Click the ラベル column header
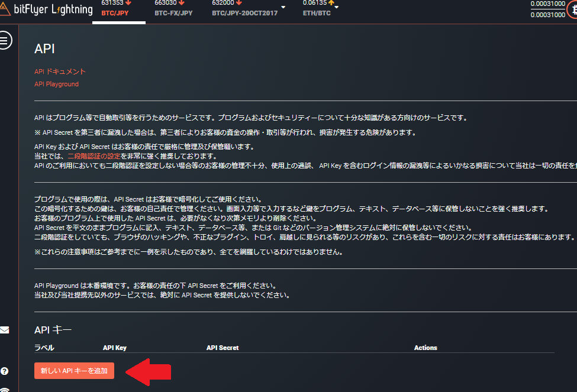The image size is (577, 392). coord(44,348)
